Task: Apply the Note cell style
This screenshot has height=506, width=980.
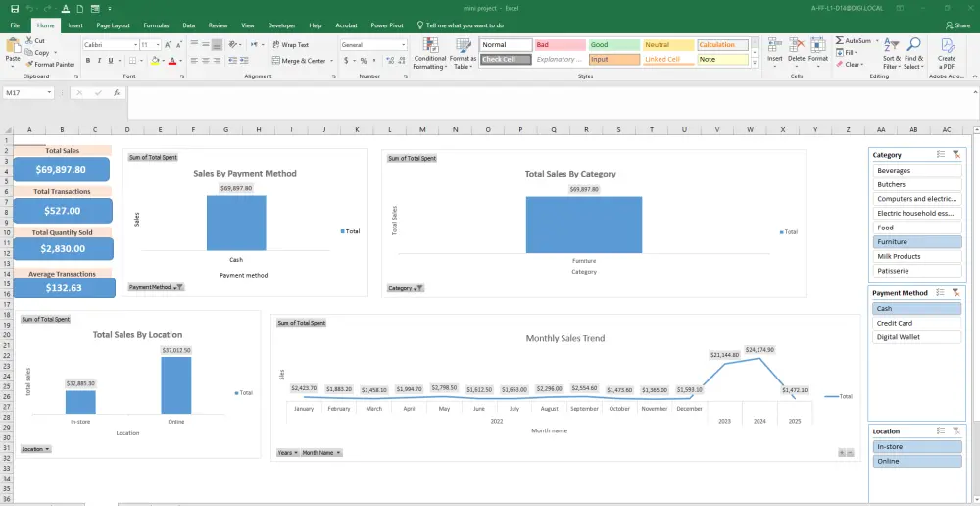Action: click(722, 60)
